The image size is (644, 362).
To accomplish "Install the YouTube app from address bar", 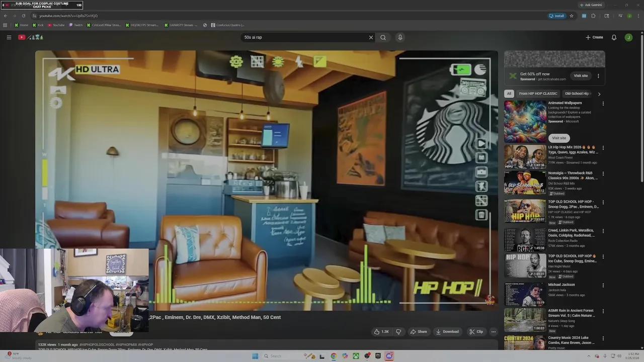I will point(556,16).
